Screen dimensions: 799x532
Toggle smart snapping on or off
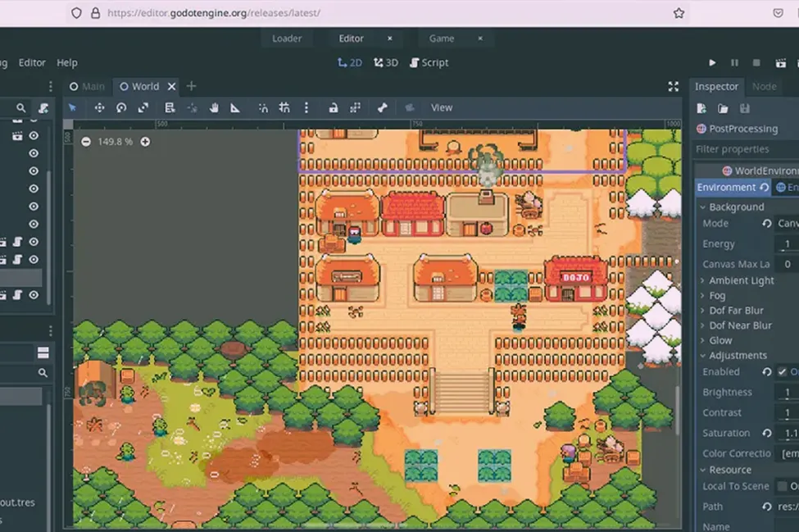coord(262,107)
